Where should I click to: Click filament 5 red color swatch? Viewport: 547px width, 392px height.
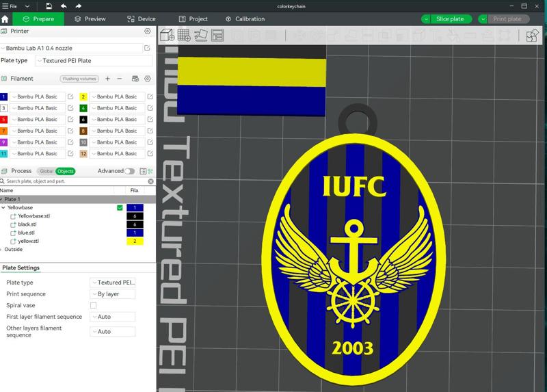[4, 120]
